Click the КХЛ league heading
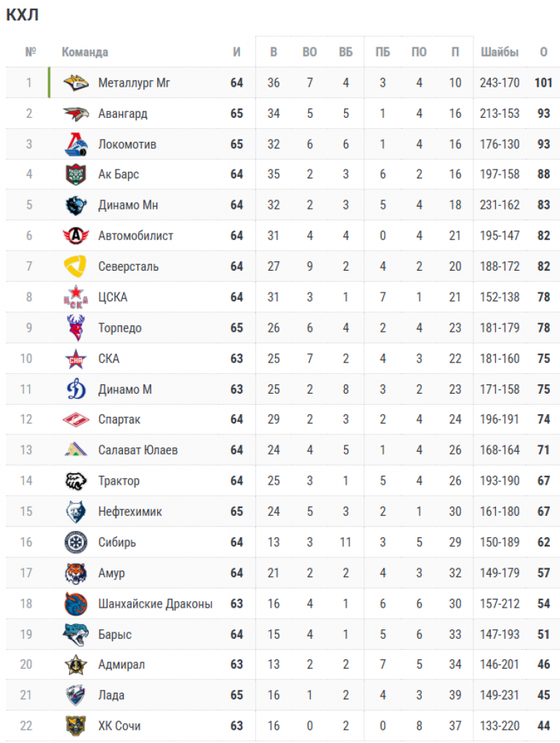This screenshot has width=560, height=743. [x=23, y=15]
